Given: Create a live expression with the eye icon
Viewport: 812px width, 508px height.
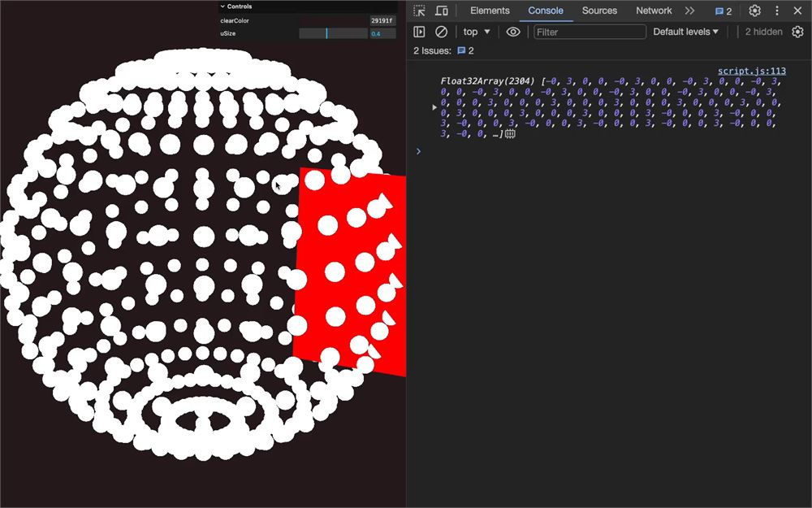Looking at the screenshot, I should (512, 33).
